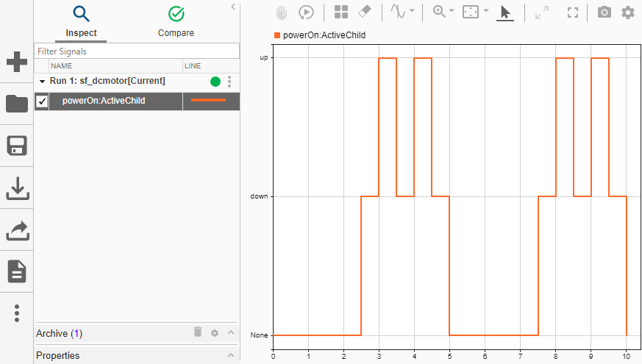Click the clear plot eraser icon
The width and height of the screenshot is (642, 364).
click(x=365, y=12)
